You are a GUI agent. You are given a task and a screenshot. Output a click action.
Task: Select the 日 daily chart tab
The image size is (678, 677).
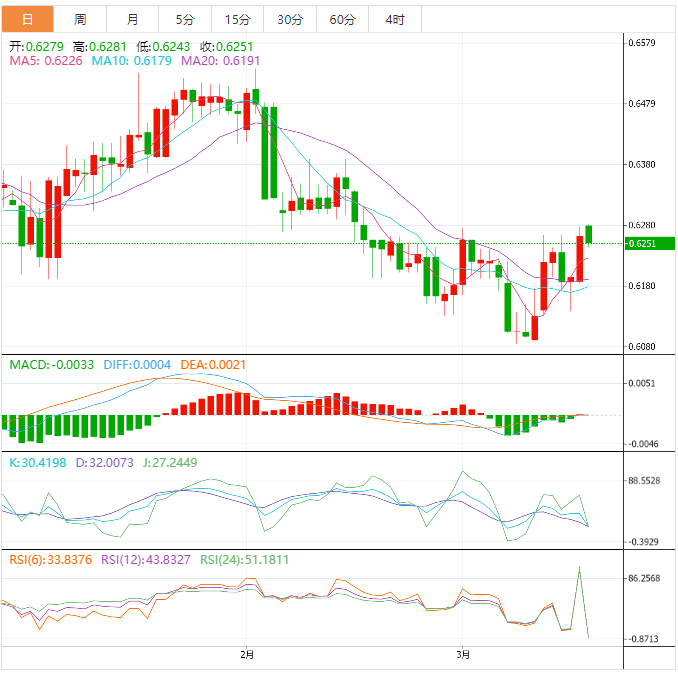(x=28, y=19)
